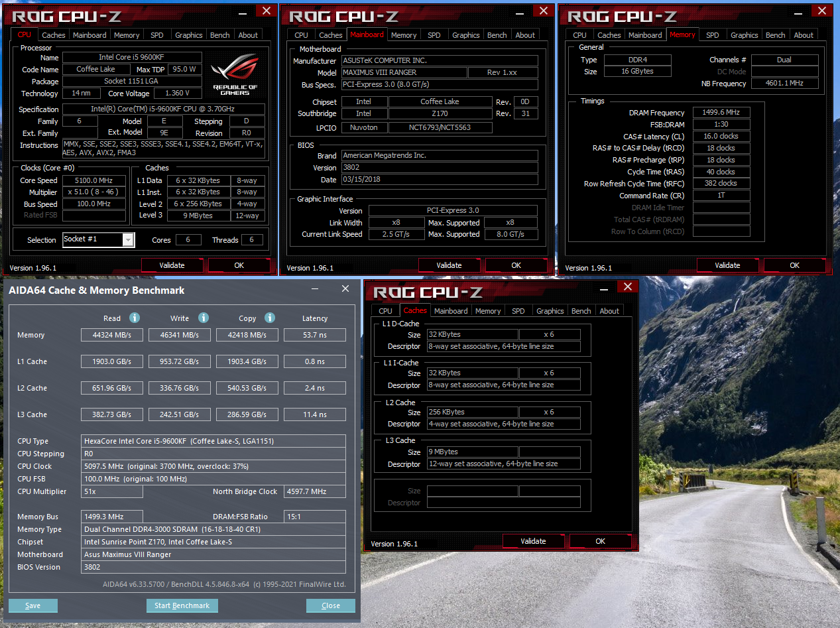Click the DRAM Frequency 1499.6 MHz value
Screen dimensions: 840x628
pyautogui.click(x=721, y=113)
